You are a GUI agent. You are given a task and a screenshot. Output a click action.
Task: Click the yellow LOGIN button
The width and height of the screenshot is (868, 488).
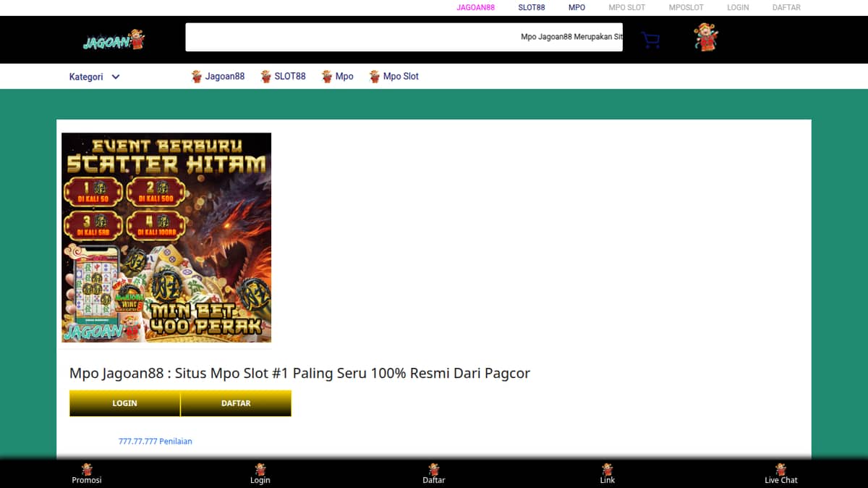124,403
